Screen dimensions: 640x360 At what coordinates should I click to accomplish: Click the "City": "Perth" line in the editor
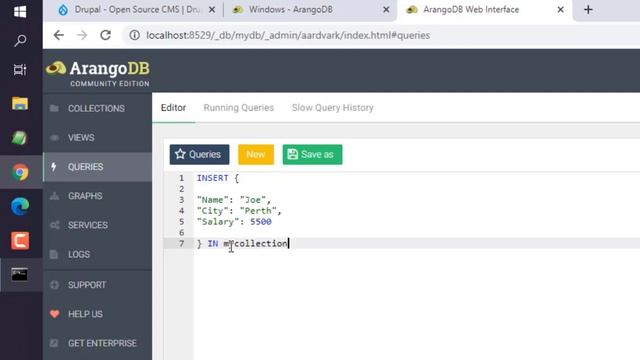[239, 211]
